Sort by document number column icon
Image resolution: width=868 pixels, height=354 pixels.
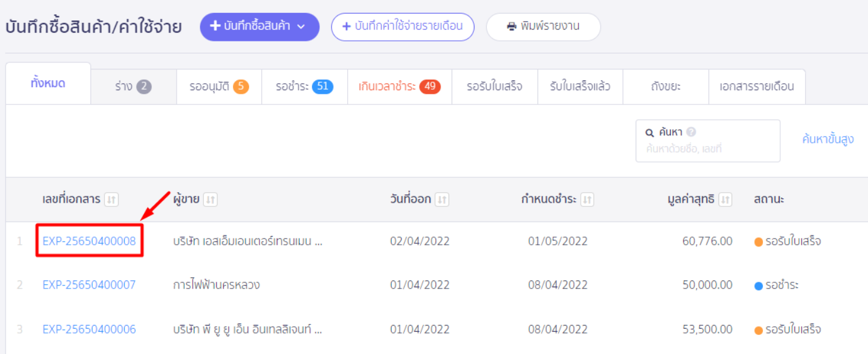point(111,200)
